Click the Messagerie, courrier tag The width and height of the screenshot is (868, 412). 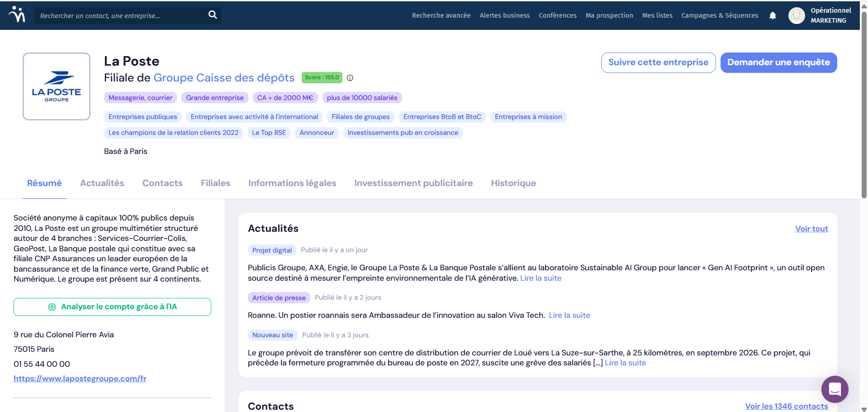tap(140, 98)
